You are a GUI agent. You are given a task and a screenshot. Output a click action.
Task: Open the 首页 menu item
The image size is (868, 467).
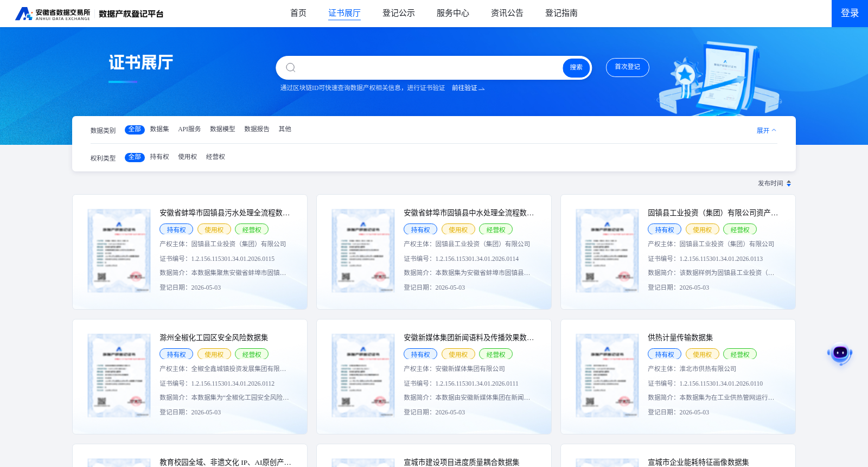point(298,13)
